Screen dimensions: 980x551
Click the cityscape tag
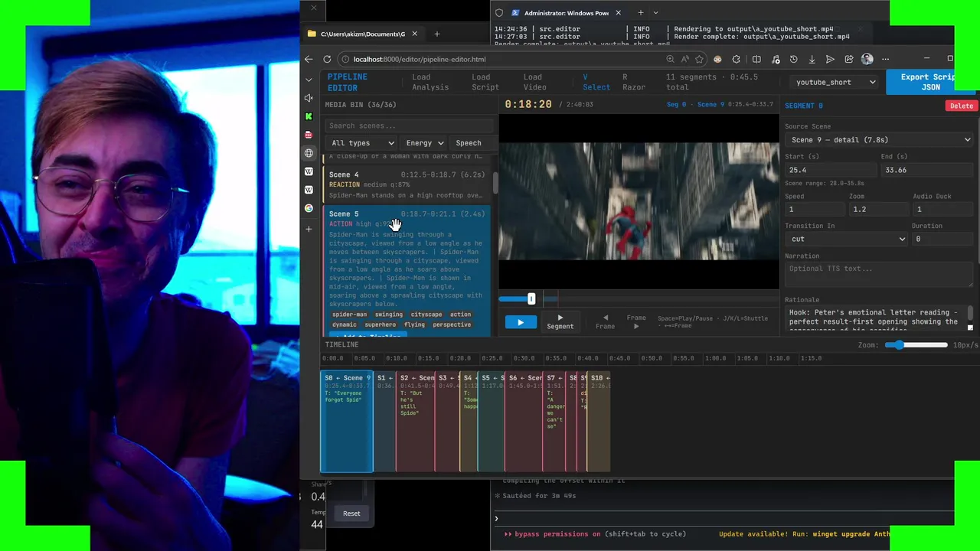pyautogui.click(x=426, y=315)
